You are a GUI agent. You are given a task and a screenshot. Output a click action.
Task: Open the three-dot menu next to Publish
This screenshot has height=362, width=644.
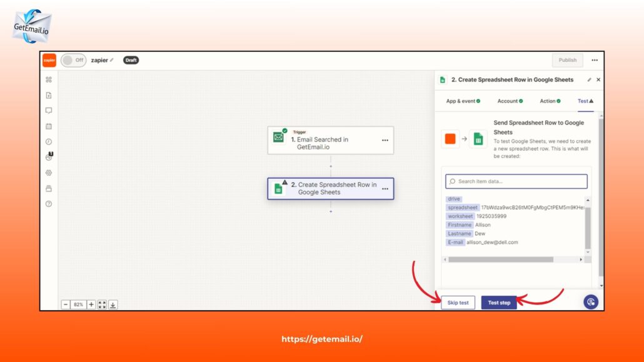click(595, 60)
